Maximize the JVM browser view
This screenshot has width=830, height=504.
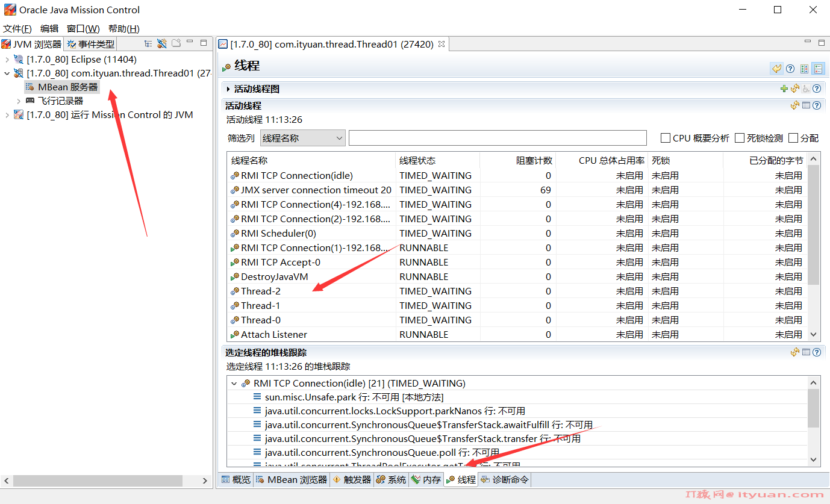[x=204, y=43]
